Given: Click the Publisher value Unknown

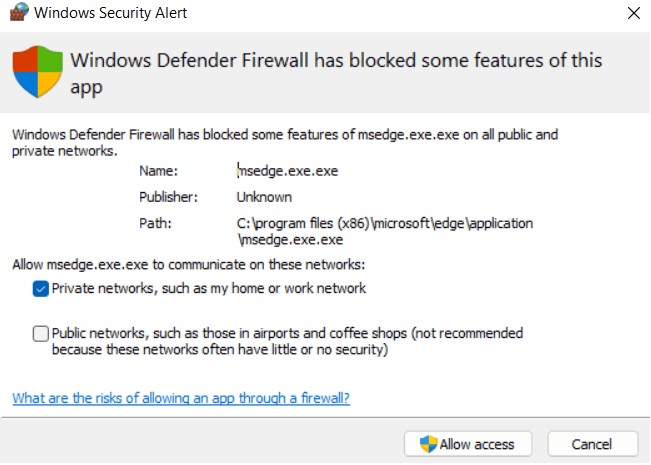Looking at the screenshot, I should click(x=264, y=197).
